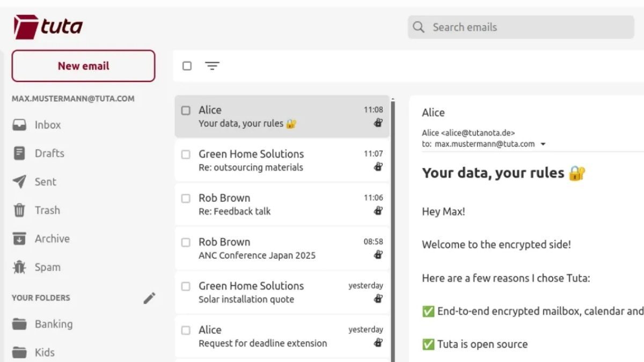This screenshot has width=644, height=362.
Task: Click encryption lock icon on deadline extension email
Action: click(378, 343)
